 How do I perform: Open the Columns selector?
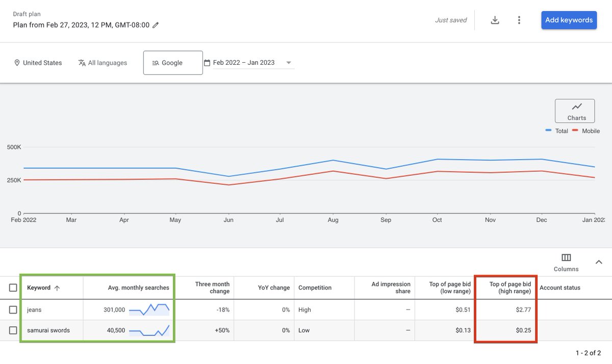(x=566, y=263)
